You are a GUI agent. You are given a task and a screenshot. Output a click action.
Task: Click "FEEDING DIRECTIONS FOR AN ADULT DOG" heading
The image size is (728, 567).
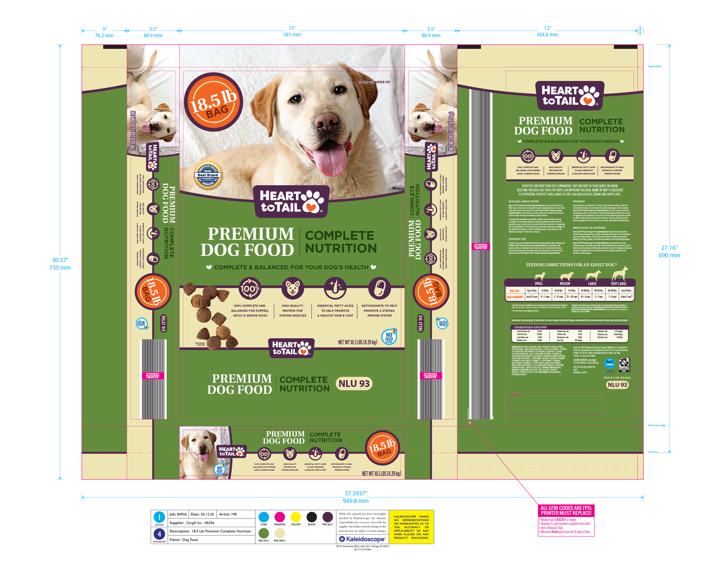click(x=572, y=265)
